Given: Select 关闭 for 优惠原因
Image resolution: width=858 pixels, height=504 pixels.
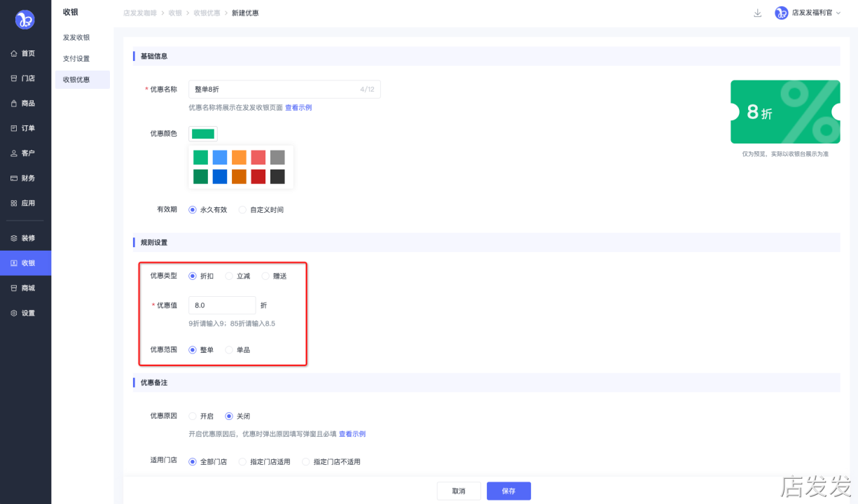Looking at the screenshot, I should 229,416.
